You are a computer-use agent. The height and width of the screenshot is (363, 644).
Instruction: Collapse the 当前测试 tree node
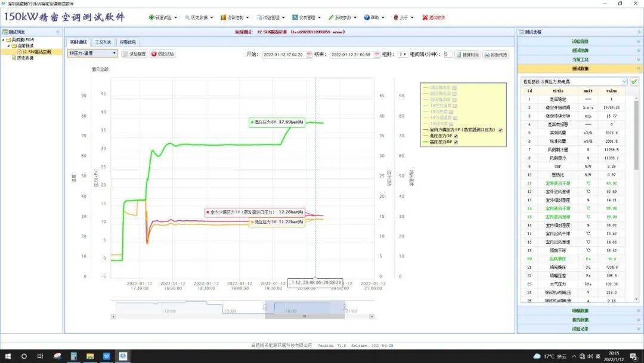point(8,46)
